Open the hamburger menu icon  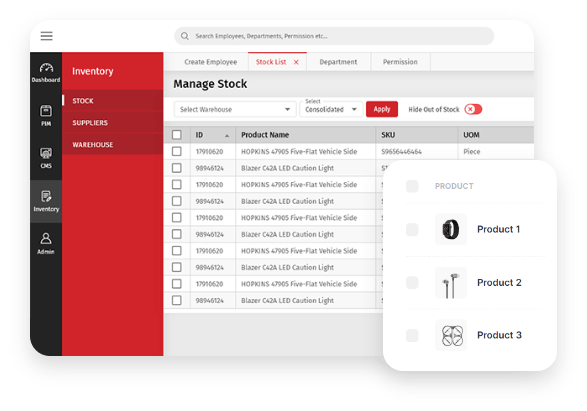click(46, 36)
